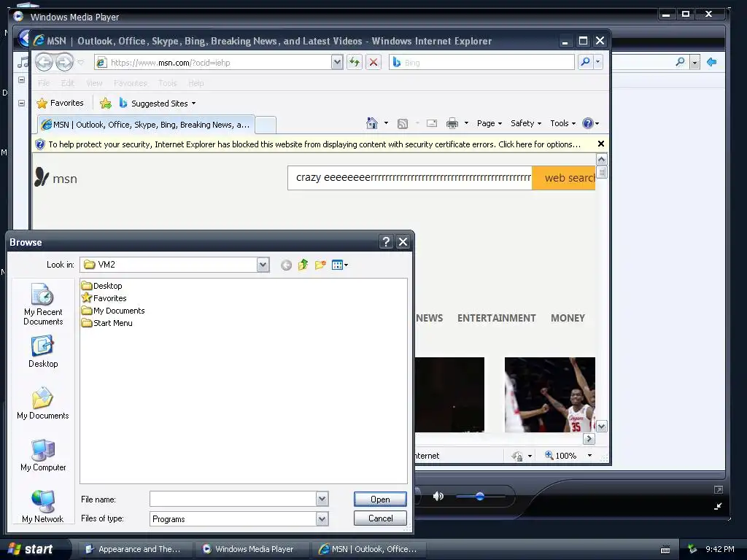This screenshot has width=747, height=560.
Task: Click the security information bar message
Action: click(x=314, y=144)
